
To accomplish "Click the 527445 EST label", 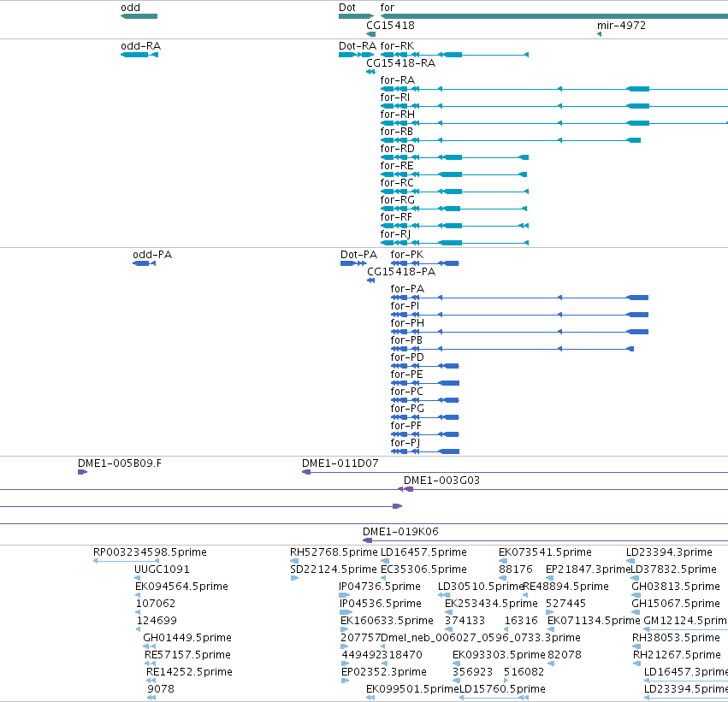I will pos(565,604).
